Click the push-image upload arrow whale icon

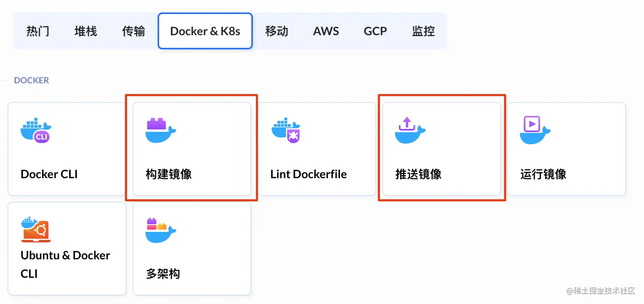(410, 130)
